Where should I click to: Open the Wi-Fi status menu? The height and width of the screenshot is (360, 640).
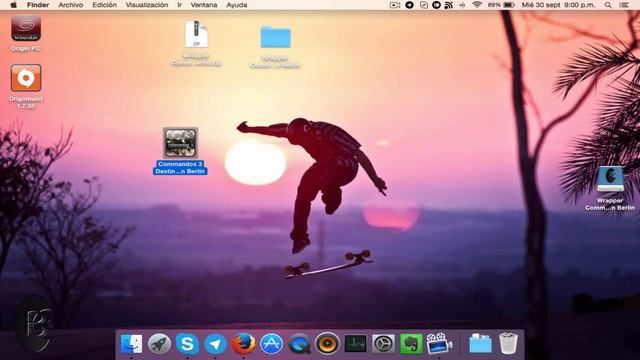tap(477, 5)
